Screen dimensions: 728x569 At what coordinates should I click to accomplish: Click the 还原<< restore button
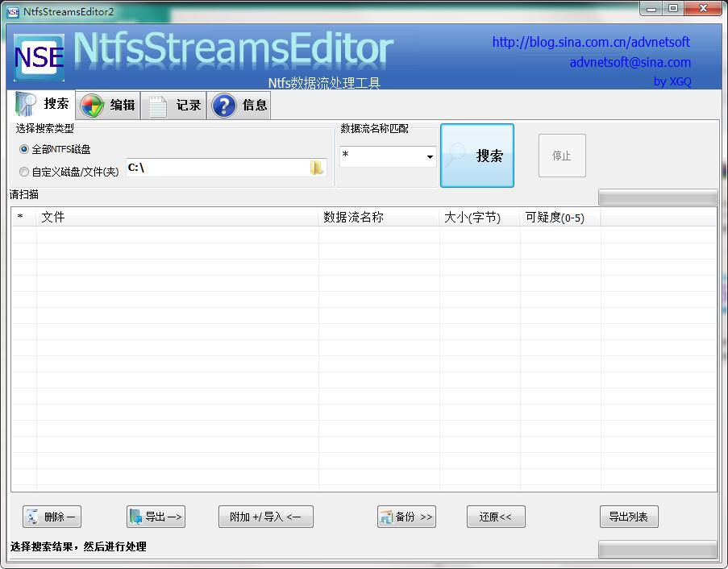pyautogui.click(x=496, y=517)
